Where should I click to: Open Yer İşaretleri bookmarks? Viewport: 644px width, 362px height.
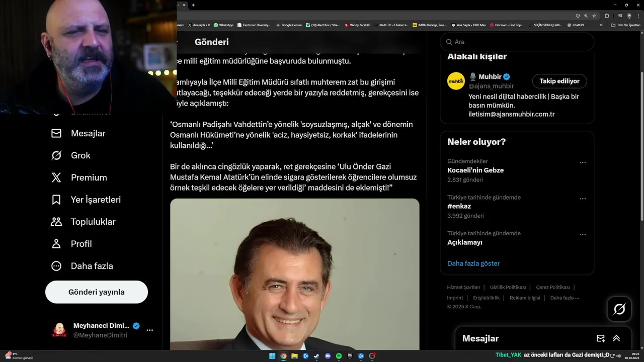click(x=86, y=200)
